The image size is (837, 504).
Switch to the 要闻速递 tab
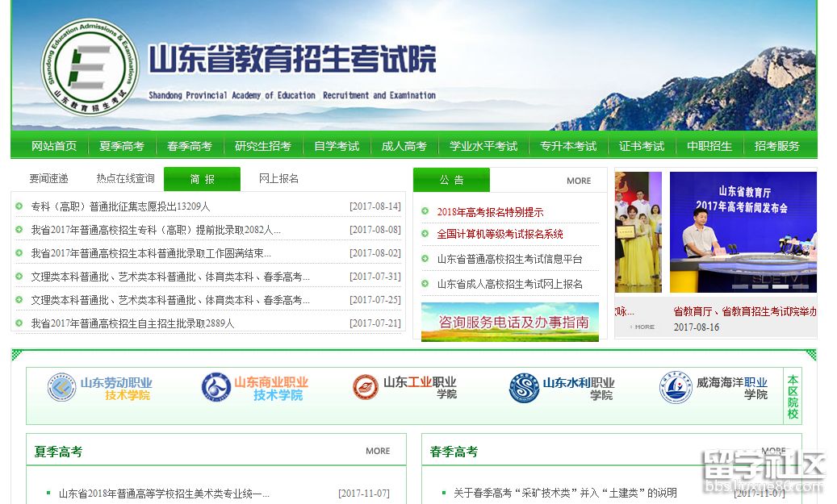pos(49,179)
